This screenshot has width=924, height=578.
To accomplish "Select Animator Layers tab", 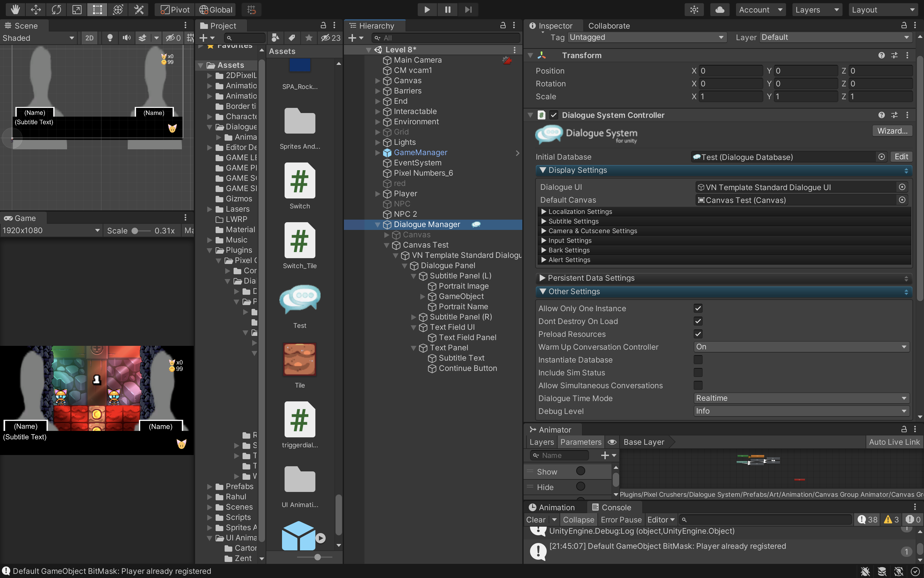I will point(542,442).
